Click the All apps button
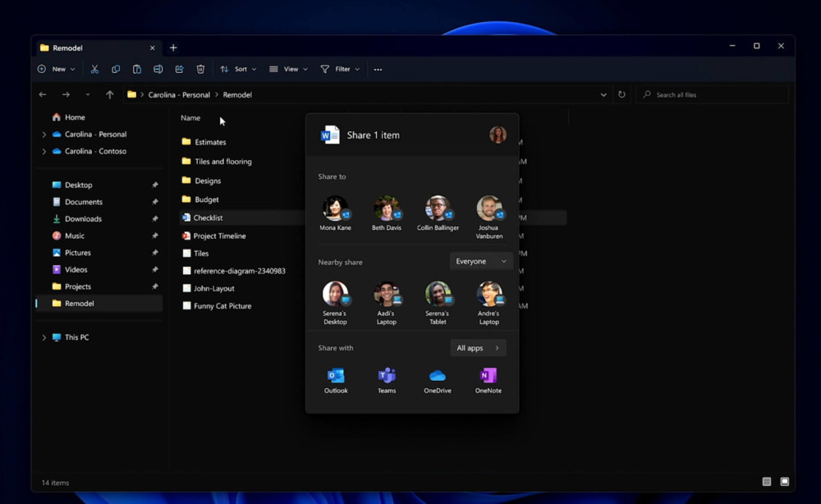The width and height of the screenshot is (821, 504). point(478,348)
